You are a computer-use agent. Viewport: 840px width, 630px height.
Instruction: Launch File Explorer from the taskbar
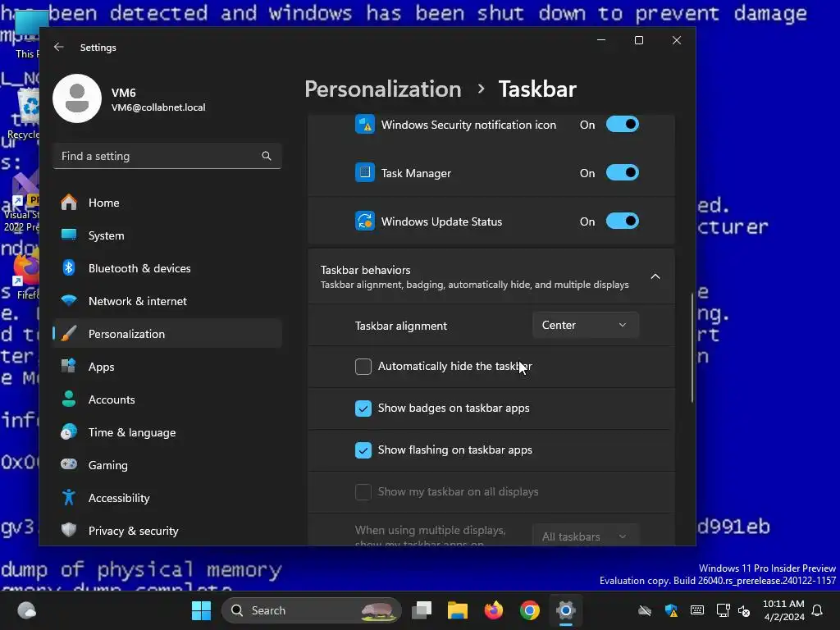click(458, 610)
